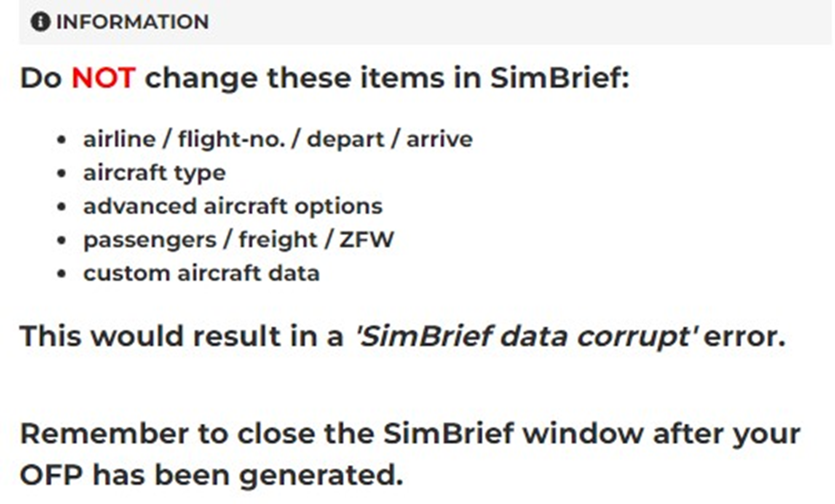Select the 'aircraft type' list item

[154, 173]
